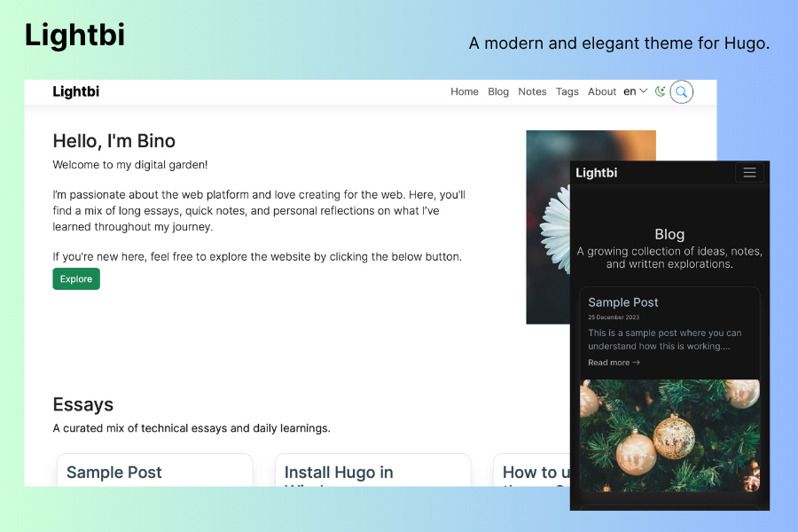The image size is (798, 532).
Task: Follow the 'Read more' arrow link
Action: click(x=614, y=363)
